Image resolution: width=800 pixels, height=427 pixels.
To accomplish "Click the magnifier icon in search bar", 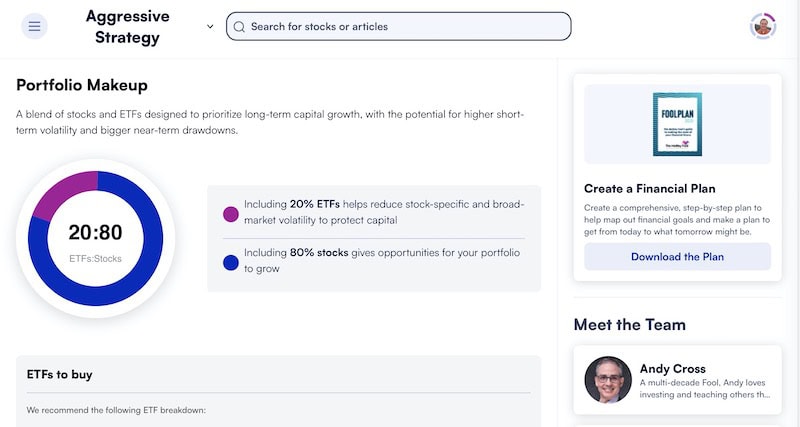I will 239,27.
